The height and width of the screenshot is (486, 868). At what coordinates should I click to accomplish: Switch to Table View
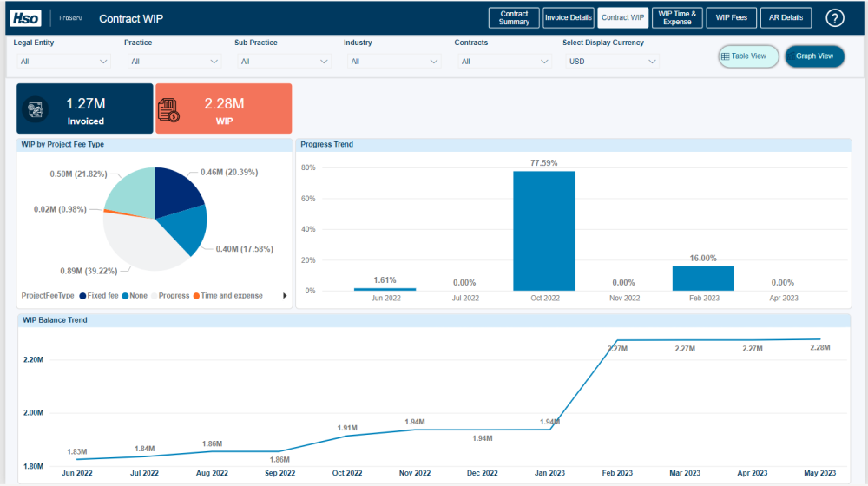(x=748, y=56)
